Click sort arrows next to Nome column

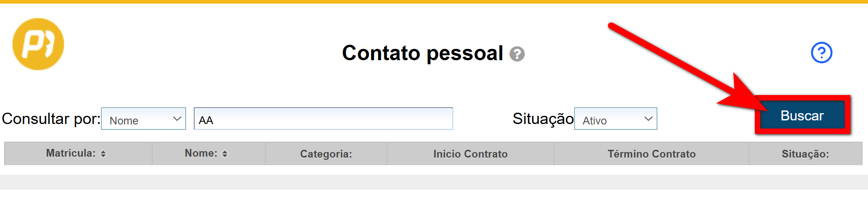[225, 154]
